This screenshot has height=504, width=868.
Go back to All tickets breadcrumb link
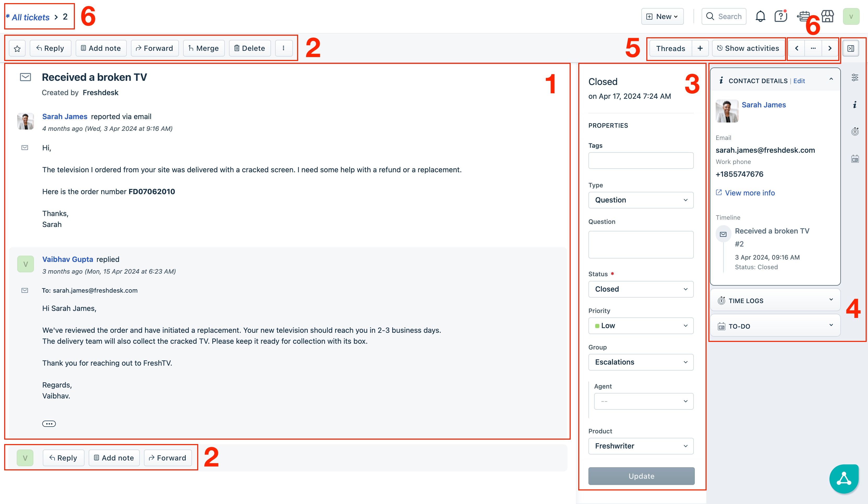coord(31,17)
